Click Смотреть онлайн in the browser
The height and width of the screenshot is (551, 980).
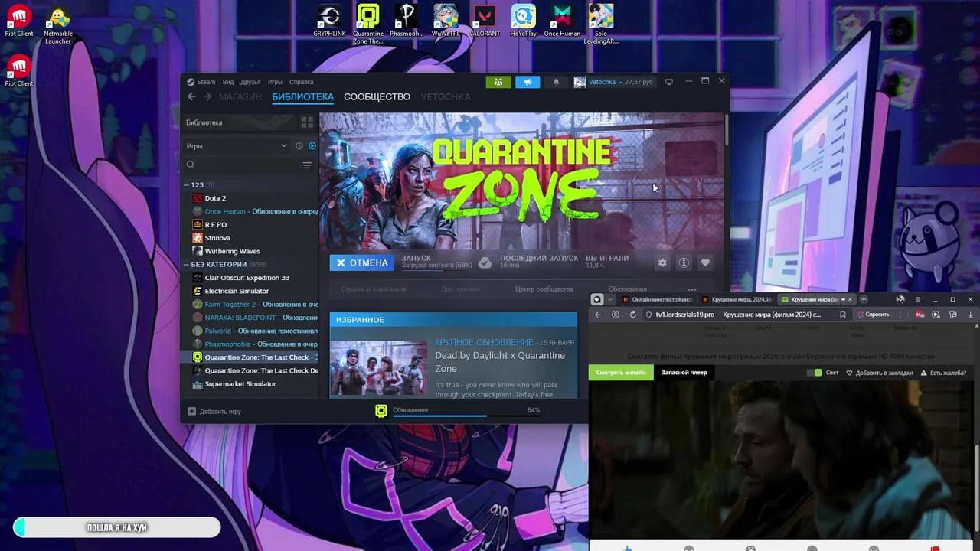(x=621, y=373)
